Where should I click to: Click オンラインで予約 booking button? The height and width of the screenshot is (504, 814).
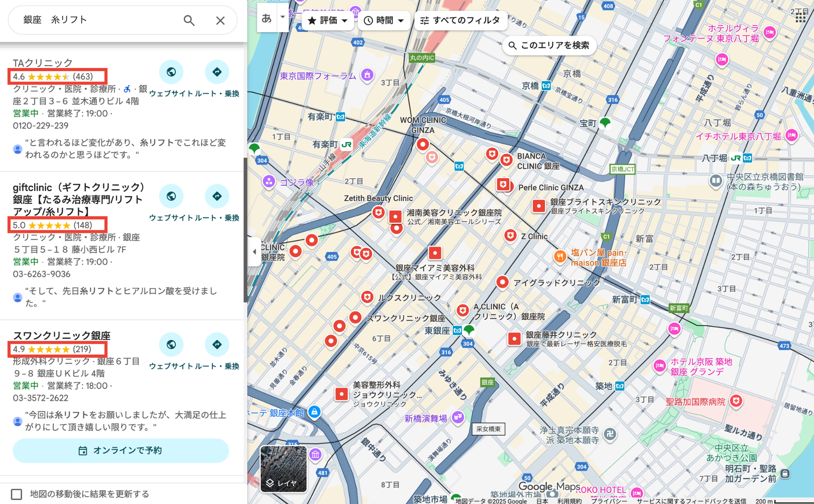121,450
